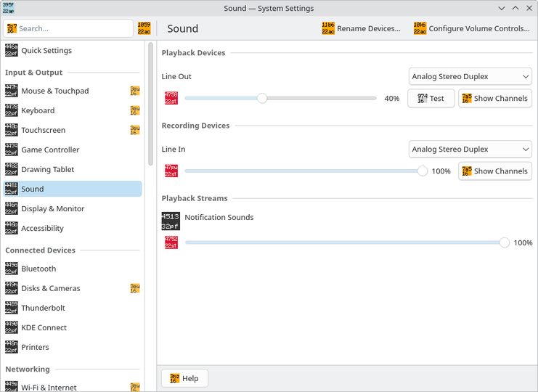Show Channels for Line Out
538x392 pixels.
[495, 99]
